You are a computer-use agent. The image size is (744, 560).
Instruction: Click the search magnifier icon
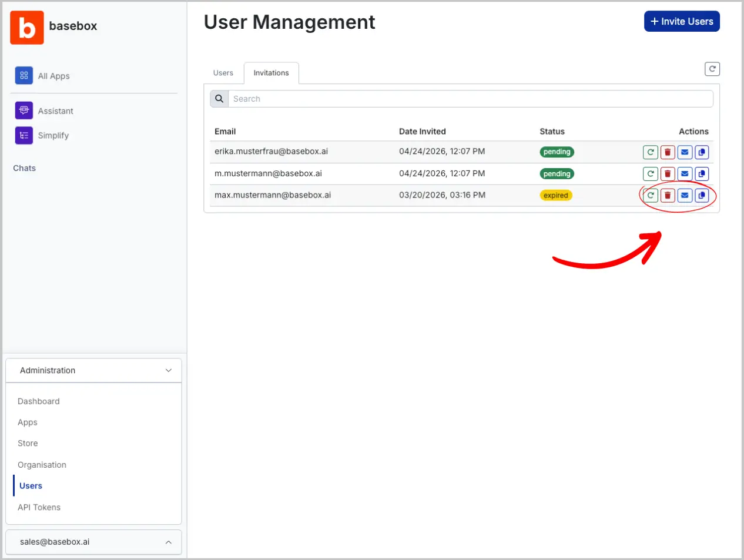pos(219,99)
